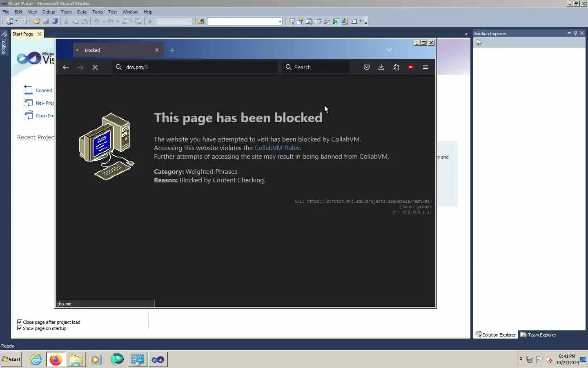Select the Solution Explorer bottom tab
Screen dimensions: 588x368
pyautogui.click(x=495, y=335)
